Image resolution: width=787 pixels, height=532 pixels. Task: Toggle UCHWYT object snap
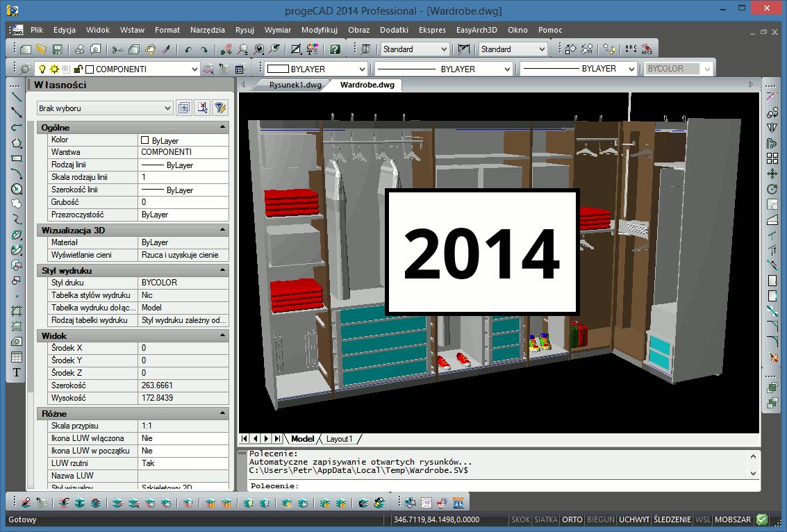click(x=634, y=519)
